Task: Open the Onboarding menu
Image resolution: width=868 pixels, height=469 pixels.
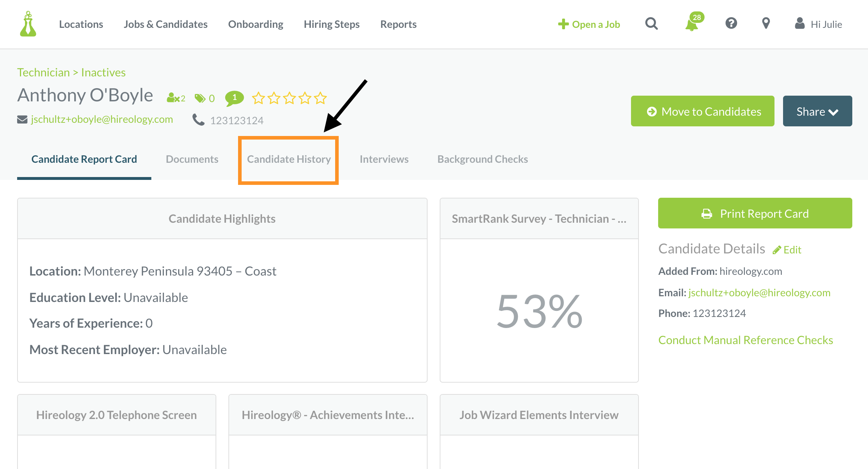Action: pos(256,24)
